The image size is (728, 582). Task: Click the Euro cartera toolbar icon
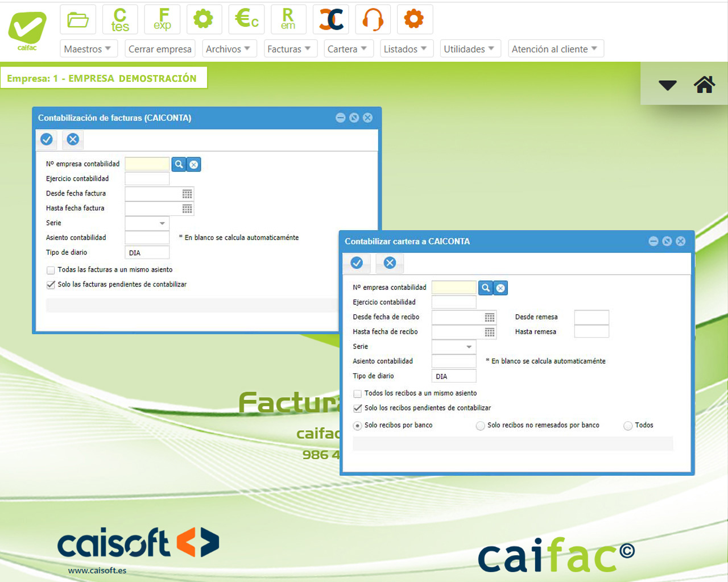[246, 20]
